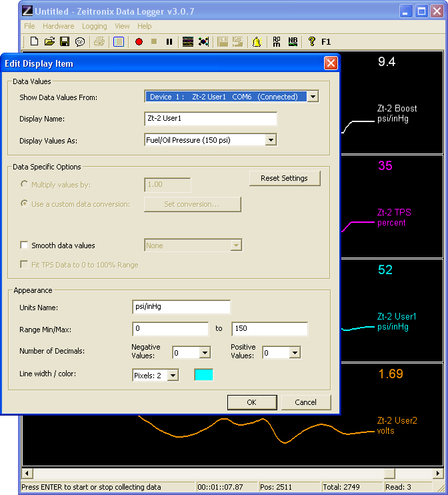Click the multiply value 1.00 field

[x=167, y=185]
